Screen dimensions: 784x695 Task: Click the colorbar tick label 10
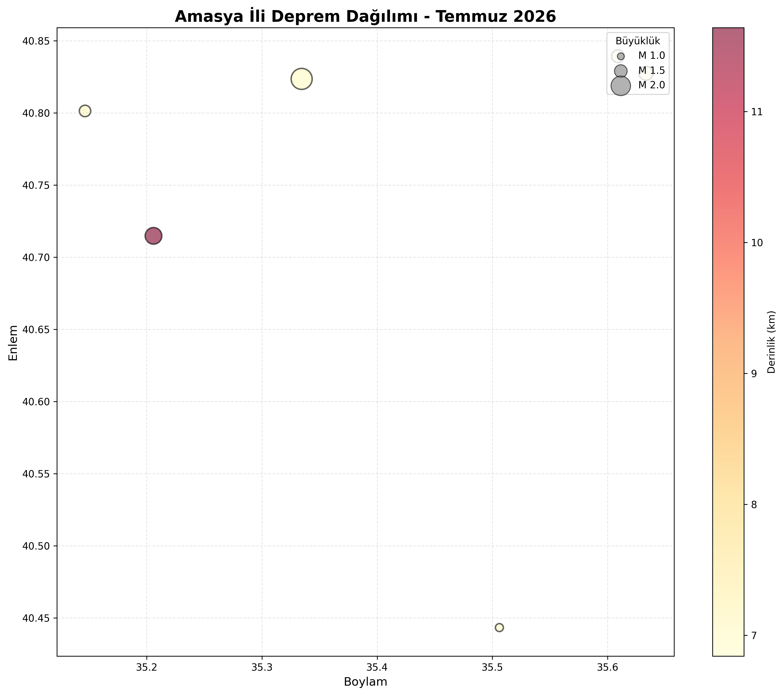pyautogui.click(x=757, y=243)
